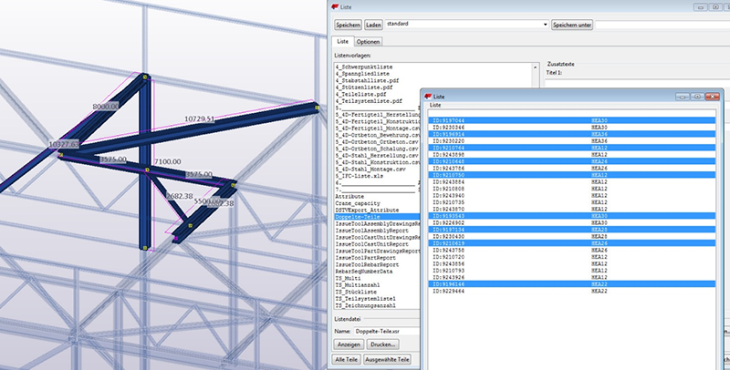Viewport: 730px width, 370px height.
Task: Click result row ID:9210619
Action: coord(572,243)
